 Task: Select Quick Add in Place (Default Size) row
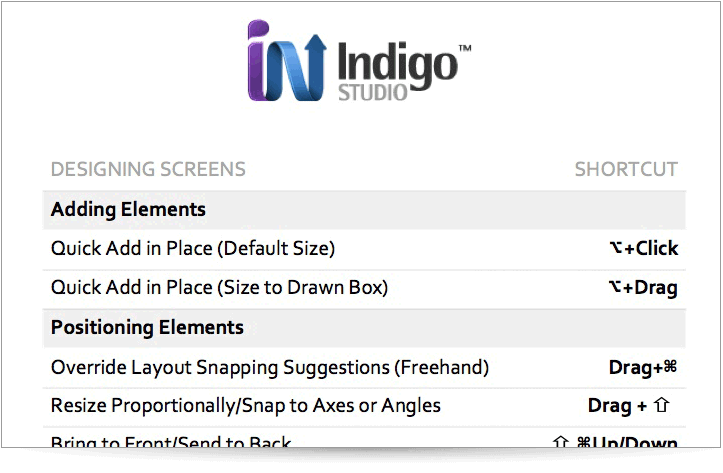point(364,249)
